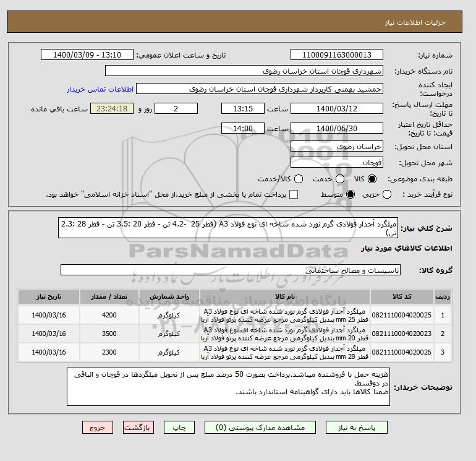Viewport: 476px width, 461px height.
Task: Click the پاسخ به نیاز button
Action: 357,428
